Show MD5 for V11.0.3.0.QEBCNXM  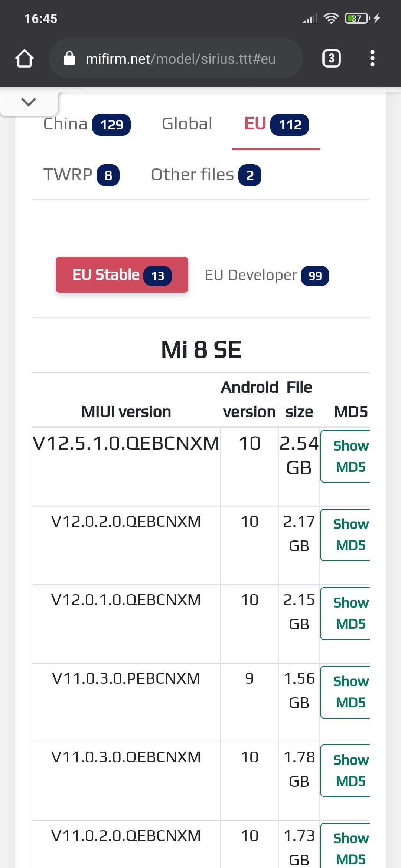tap(345, 771)
